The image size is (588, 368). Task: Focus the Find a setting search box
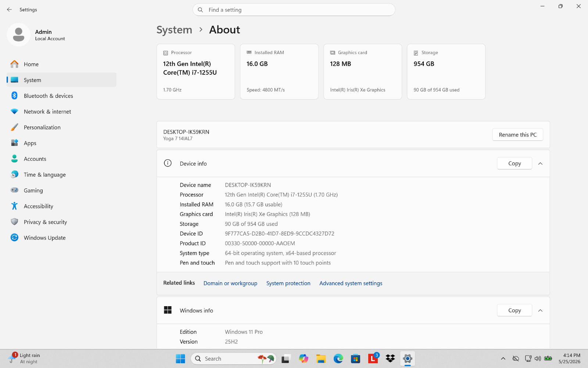(x=294, y=10)
